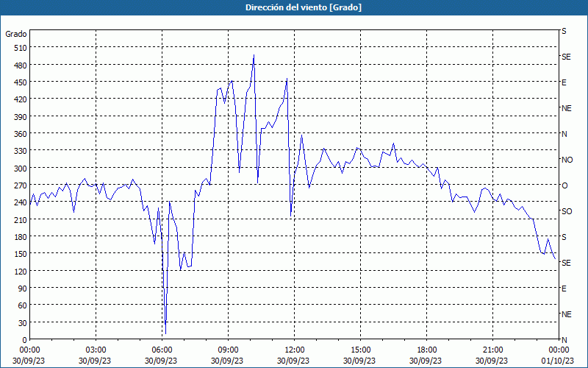Click the 360 degree axis label
Viewport: 588px width, 368px height.
click(21, 135)
